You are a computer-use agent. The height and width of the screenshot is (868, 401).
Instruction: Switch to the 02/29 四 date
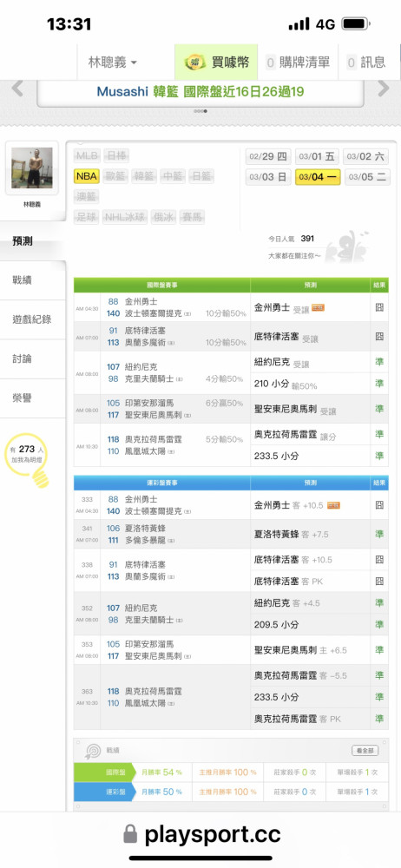(x=268, y=156)
